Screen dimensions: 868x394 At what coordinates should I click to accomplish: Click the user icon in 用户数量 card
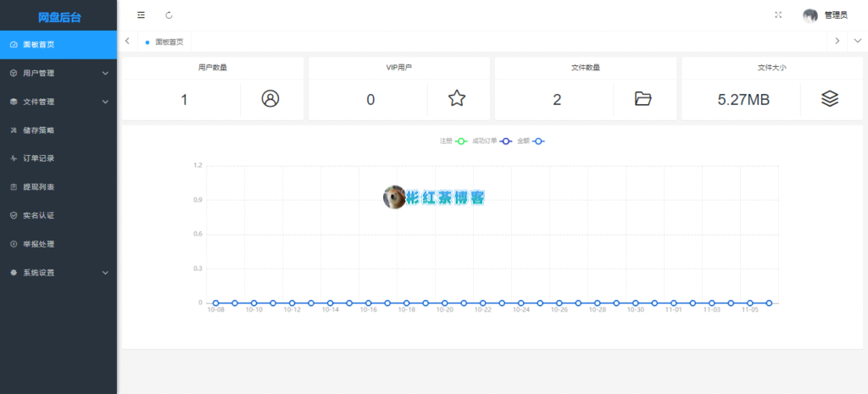point(270,99)
